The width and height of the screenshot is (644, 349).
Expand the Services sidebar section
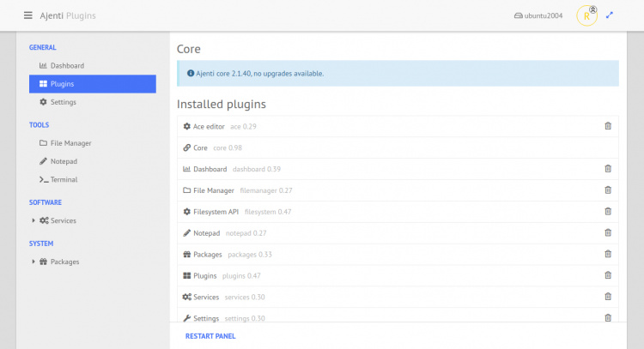click(33, 220)
